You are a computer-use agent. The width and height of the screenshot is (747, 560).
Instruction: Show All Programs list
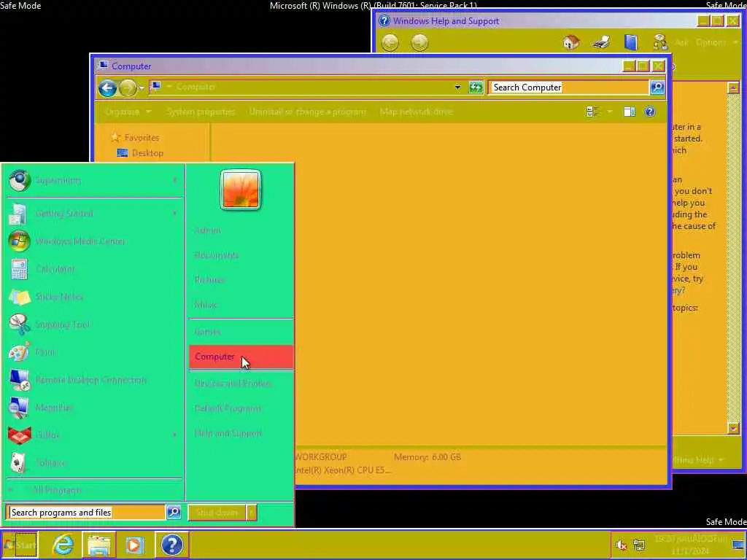(x=93, y=490)
